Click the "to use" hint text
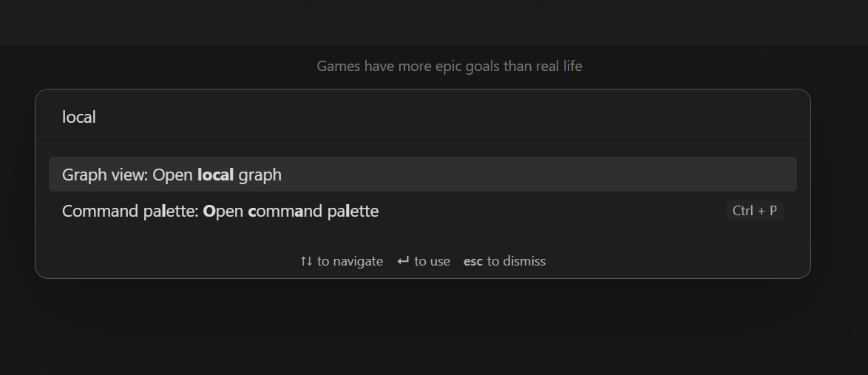This screenshot has width=868, height=375. coord(432,261)
